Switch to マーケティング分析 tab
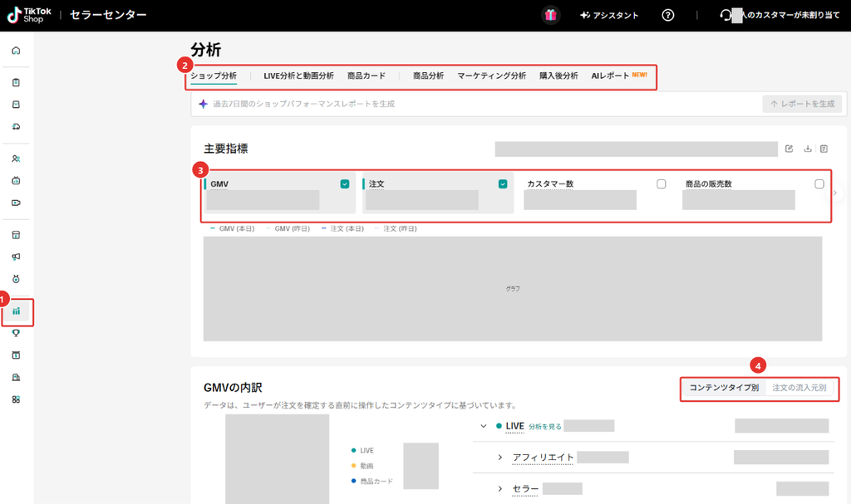Screen dimensions: 851x504 492,76
